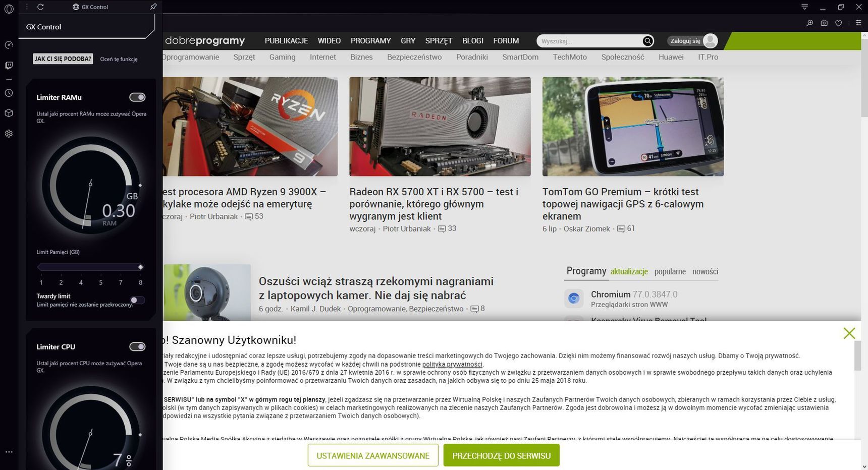This screenshot has width=868, height=470.
Task: Select Gaming category link
Action: coord(282,57)
